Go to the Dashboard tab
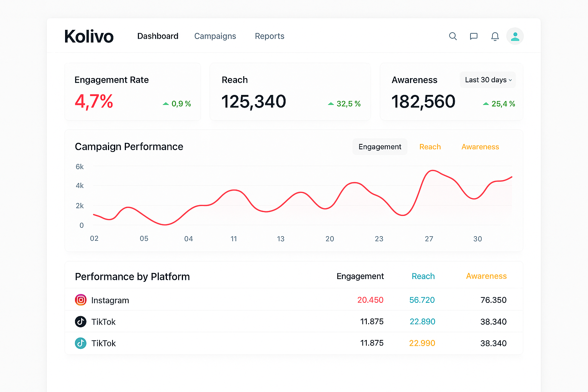 [158, 36]
